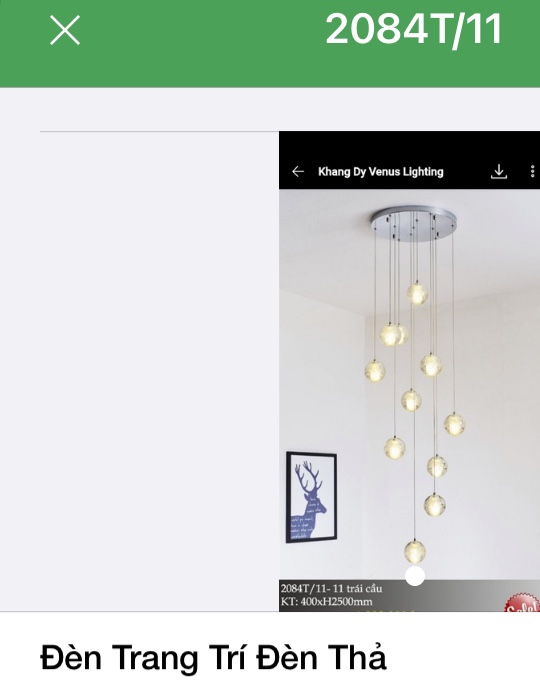Tap the KT: 400xH2500mm size text
The image size is (540, 694).
point(326,601)
